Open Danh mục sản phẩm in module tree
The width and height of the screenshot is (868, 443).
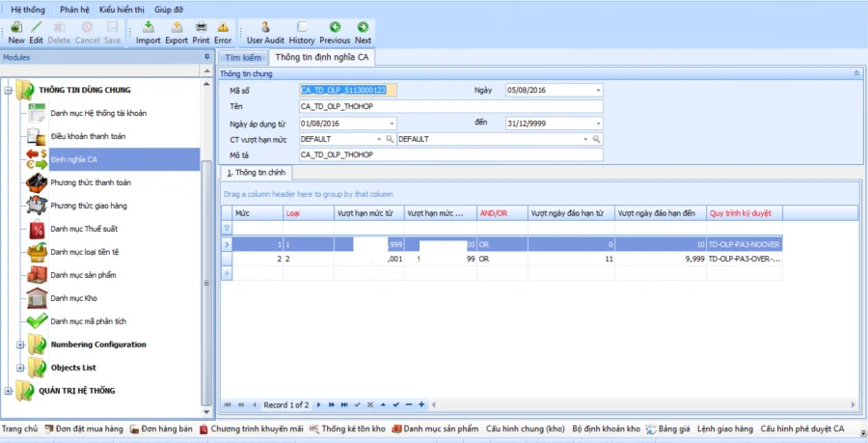point(83,275)
